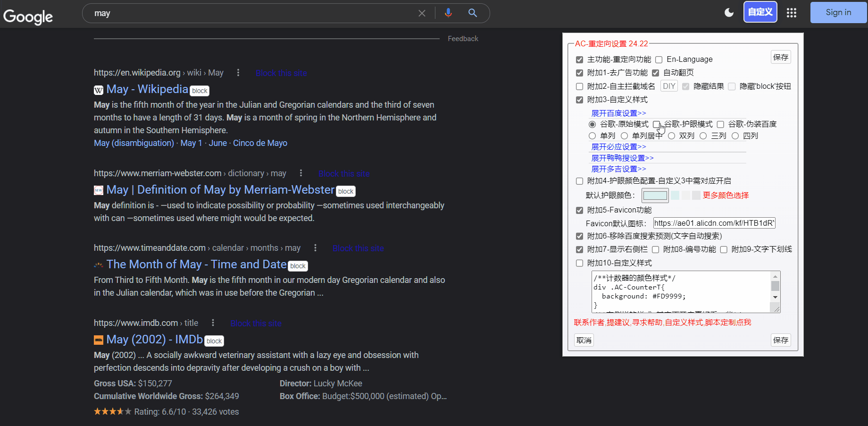Enable the En-Language checkbox
Image resolution: width=868 pixels, height=426 pixels.
pos(659,60)
